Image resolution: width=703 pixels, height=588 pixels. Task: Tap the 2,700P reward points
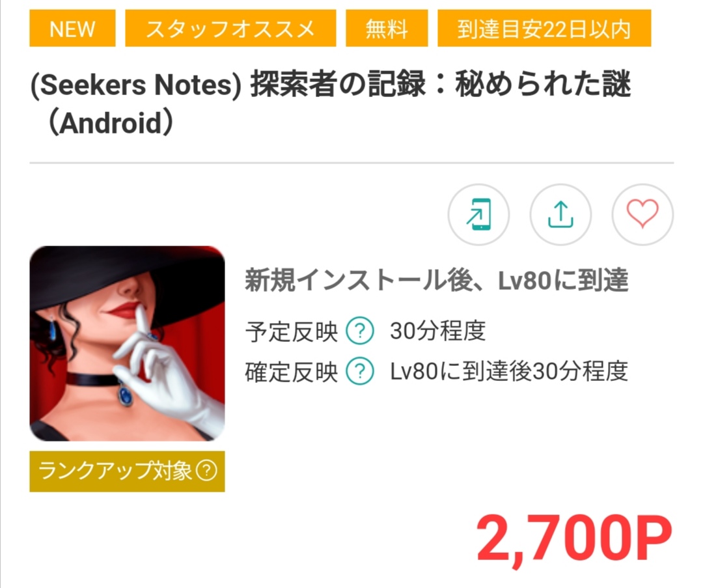[574, 539]
